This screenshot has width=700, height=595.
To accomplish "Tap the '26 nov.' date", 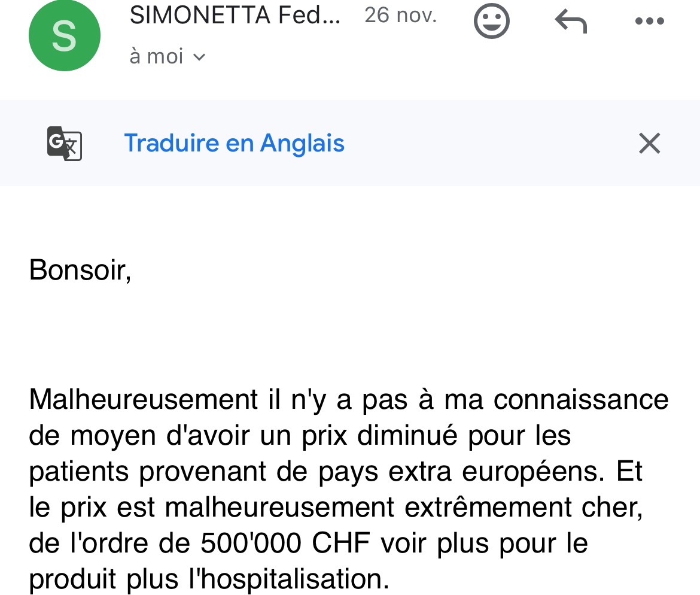I will [400, 16].
